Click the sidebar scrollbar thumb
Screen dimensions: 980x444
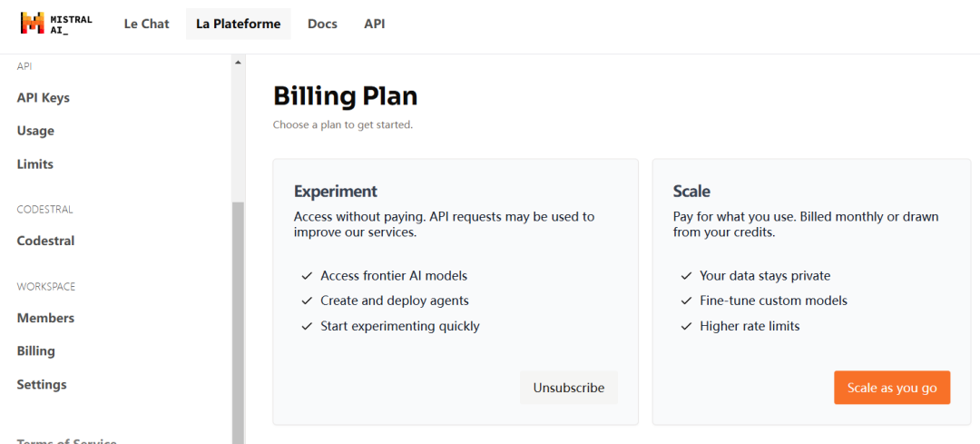click(x=238, y=322)
